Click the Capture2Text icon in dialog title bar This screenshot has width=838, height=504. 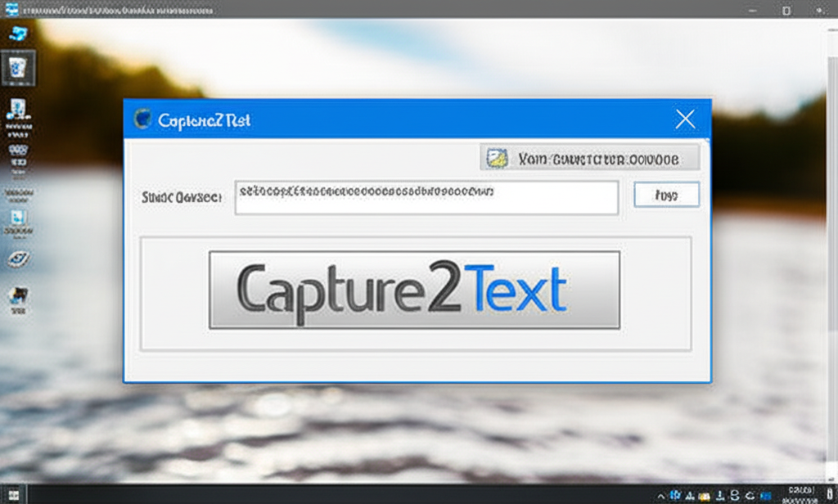tap(142, 119)
